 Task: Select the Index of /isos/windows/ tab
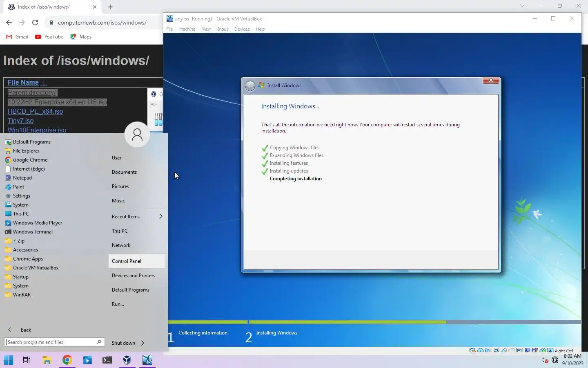click(x=53, y=7)
